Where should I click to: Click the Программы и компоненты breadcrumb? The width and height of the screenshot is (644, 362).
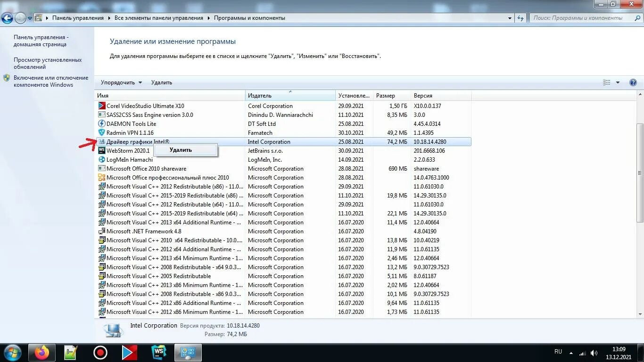[249, 18]
